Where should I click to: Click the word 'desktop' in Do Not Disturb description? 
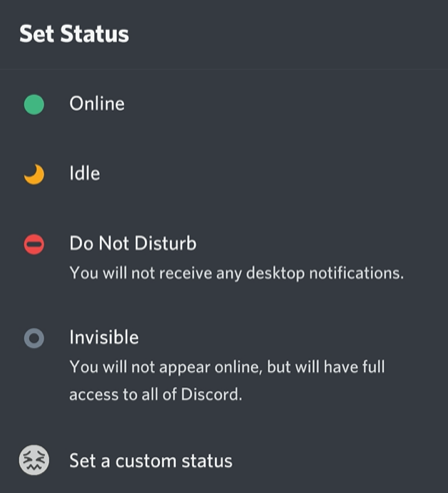(275, 274)
